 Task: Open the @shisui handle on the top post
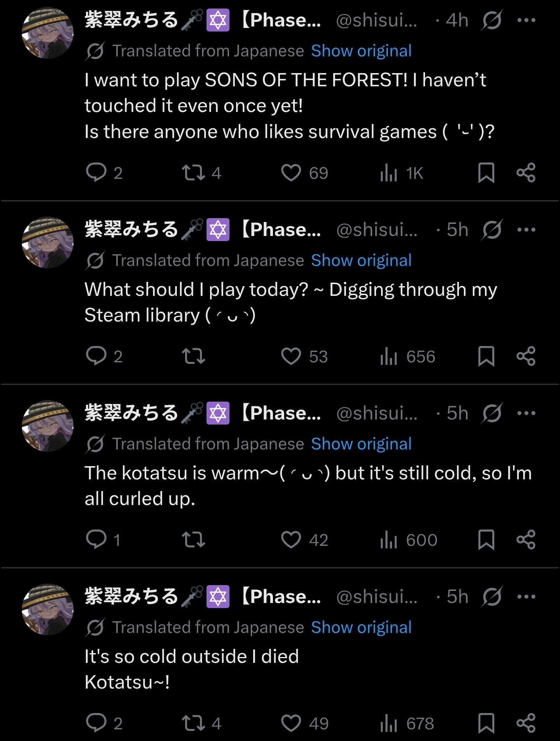376,20
